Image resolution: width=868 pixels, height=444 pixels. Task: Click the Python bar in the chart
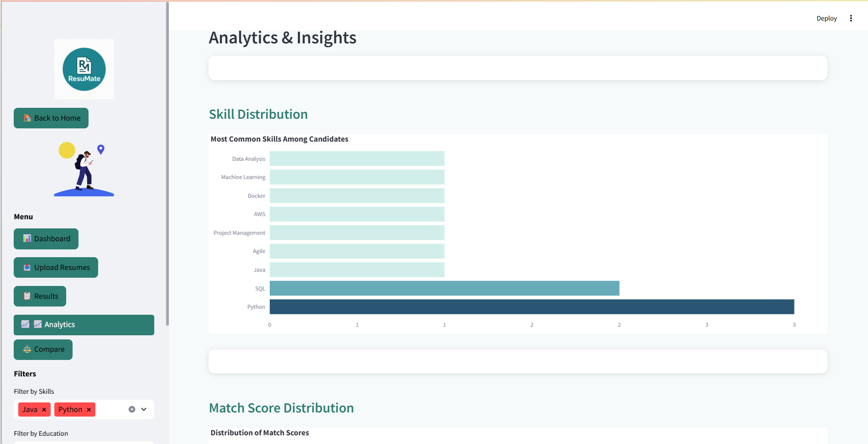point(532,307)
